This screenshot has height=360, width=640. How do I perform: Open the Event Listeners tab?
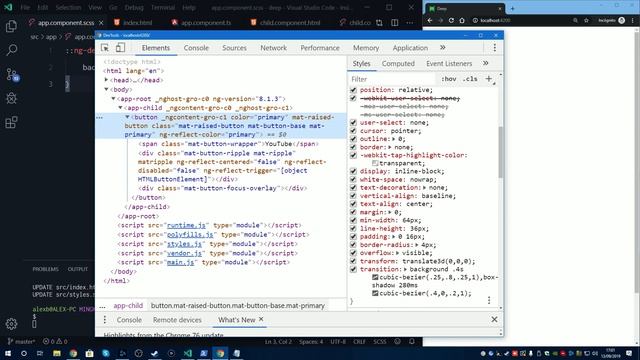point(449,64)
